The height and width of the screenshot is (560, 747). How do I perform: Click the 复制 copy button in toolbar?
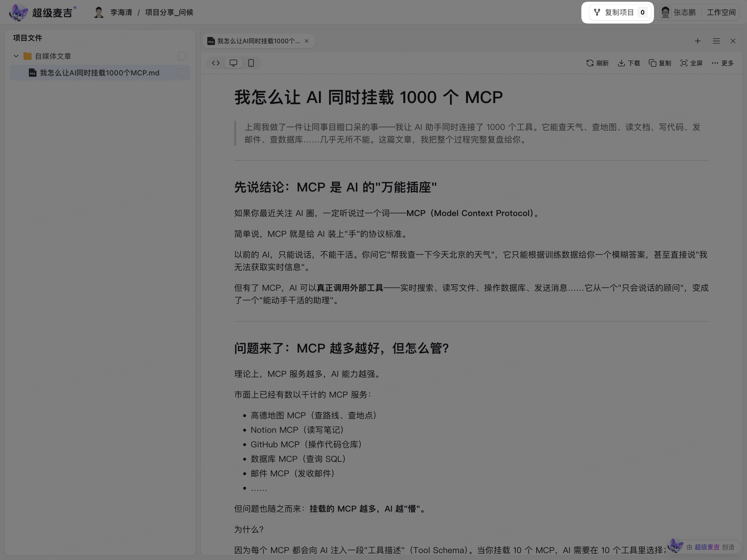(660, 63)
